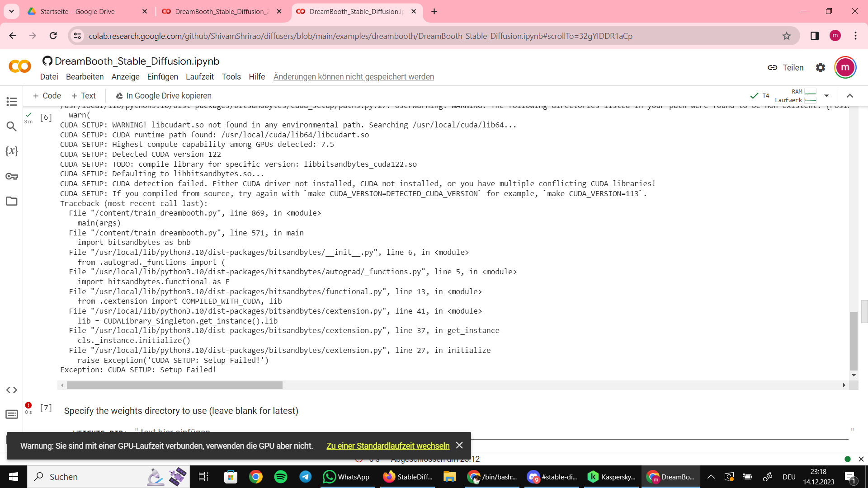Open the variables inspector icon
Image resolution: width=868 pixels, height=488 pixels.
[12, 151]
